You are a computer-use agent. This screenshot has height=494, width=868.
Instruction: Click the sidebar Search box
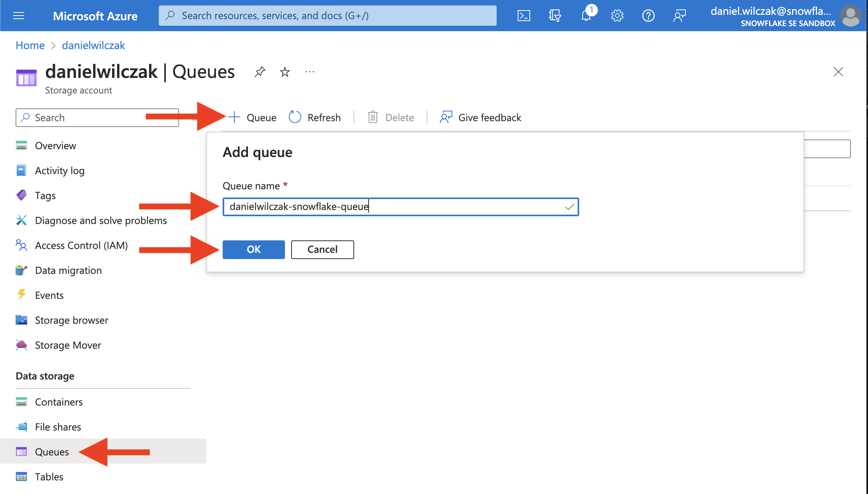click(97, 118)
